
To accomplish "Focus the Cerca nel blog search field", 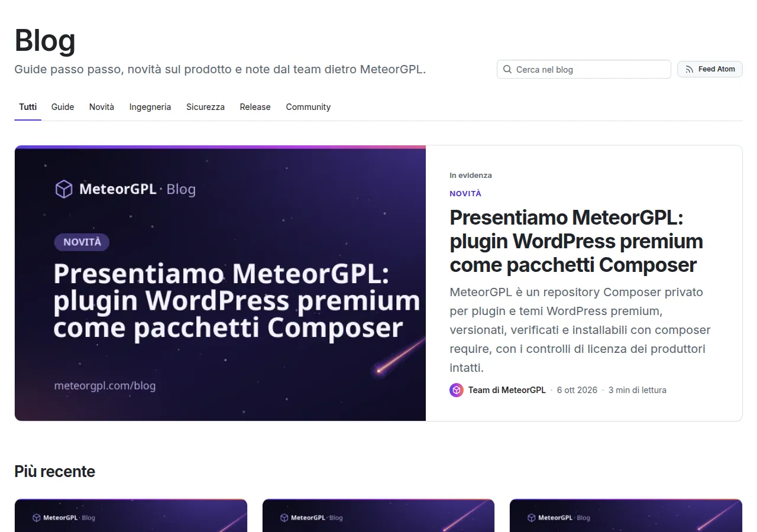I will [x=584, y=69].
